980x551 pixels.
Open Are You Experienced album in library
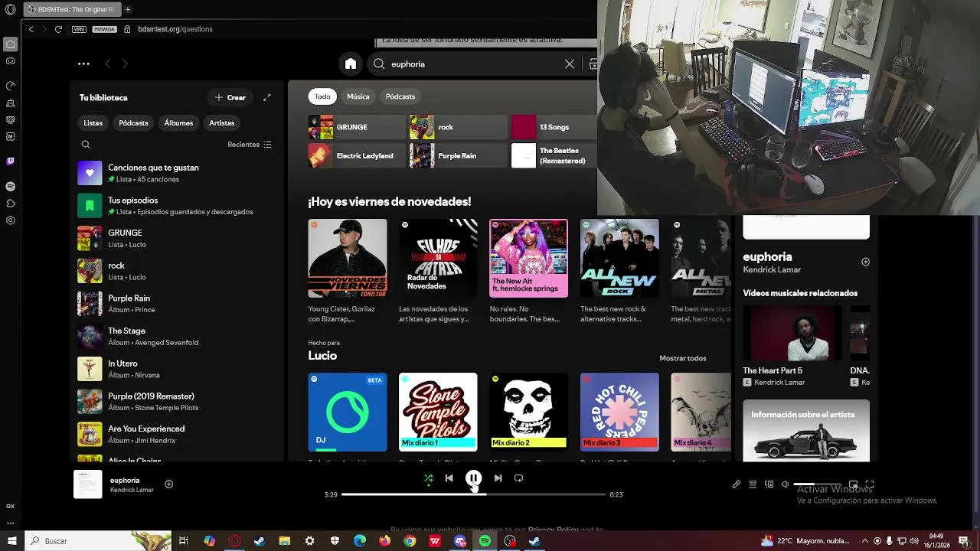click(176, 435)
